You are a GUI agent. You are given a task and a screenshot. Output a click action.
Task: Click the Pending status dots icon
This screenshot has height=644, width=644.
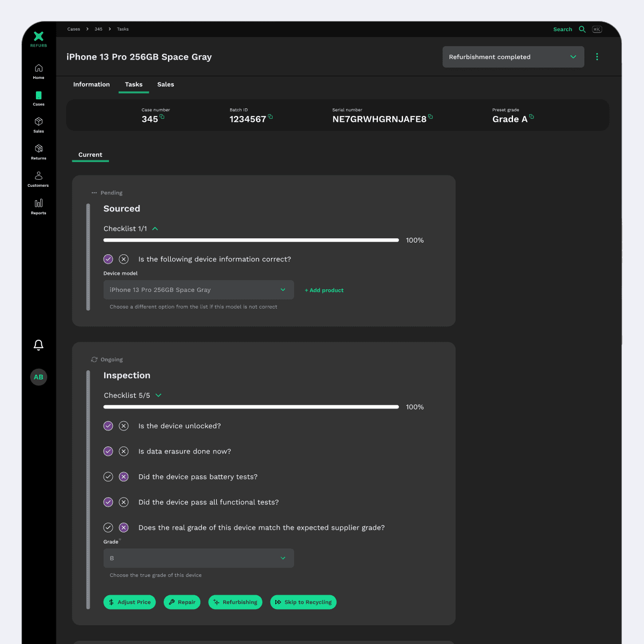[94, 193]
